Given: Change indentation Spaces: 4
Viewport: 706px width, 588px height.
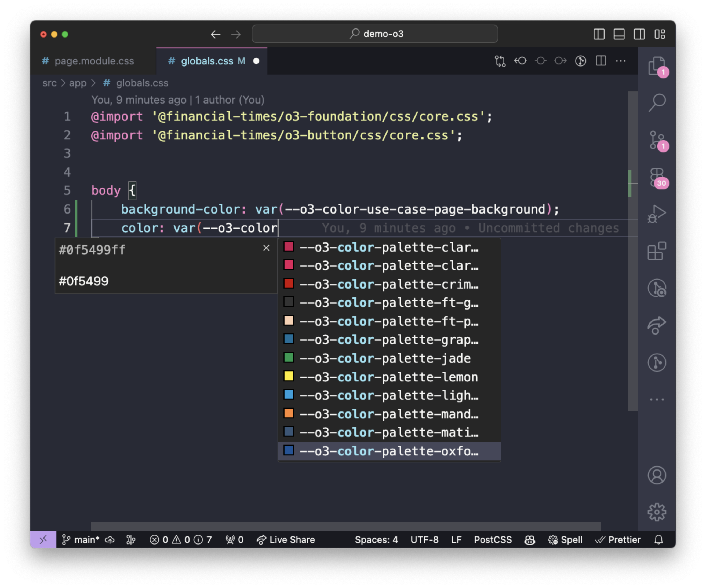Looking at the screenshot, I should pos(376,540).
